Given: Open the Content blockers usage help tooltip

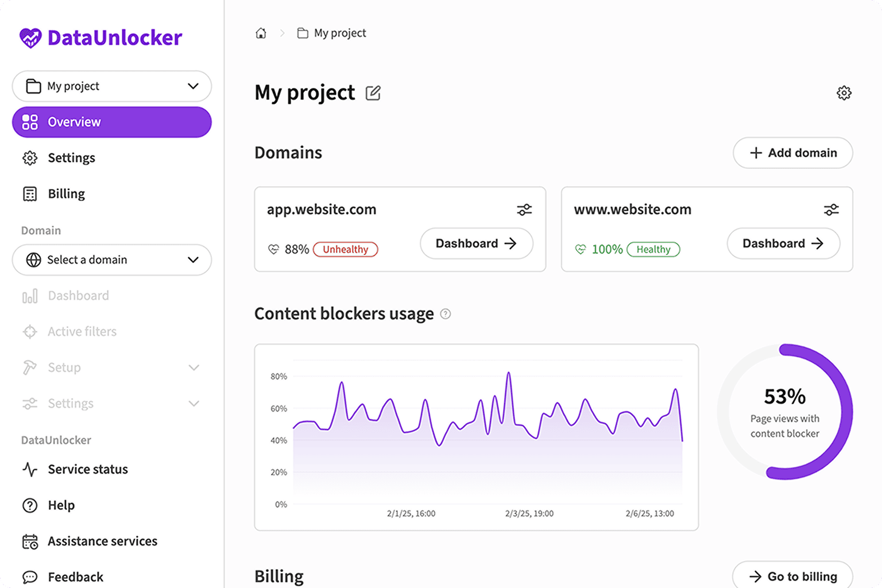Looking at the screenshot, I should [x=446, y=314].
